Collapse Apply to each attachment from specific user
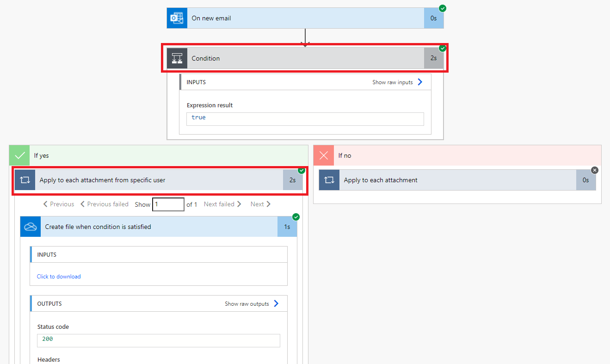 coord(159,180)
